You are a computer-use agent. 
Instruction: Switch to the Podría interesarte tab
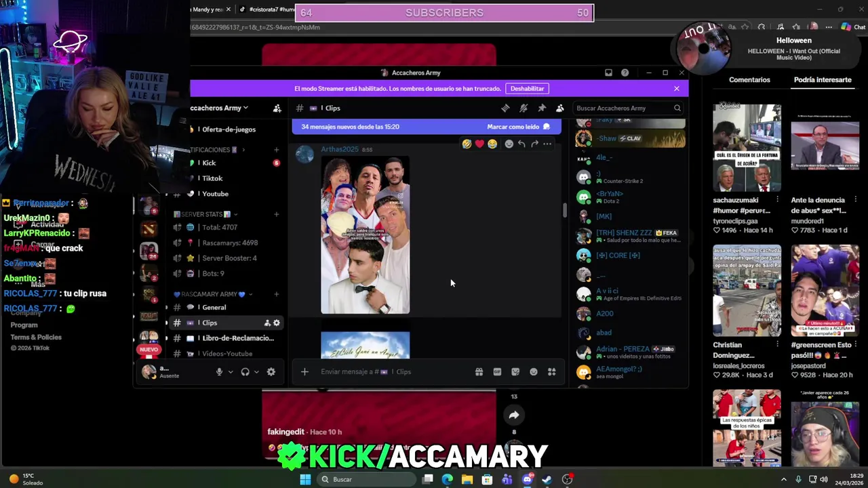823,79
